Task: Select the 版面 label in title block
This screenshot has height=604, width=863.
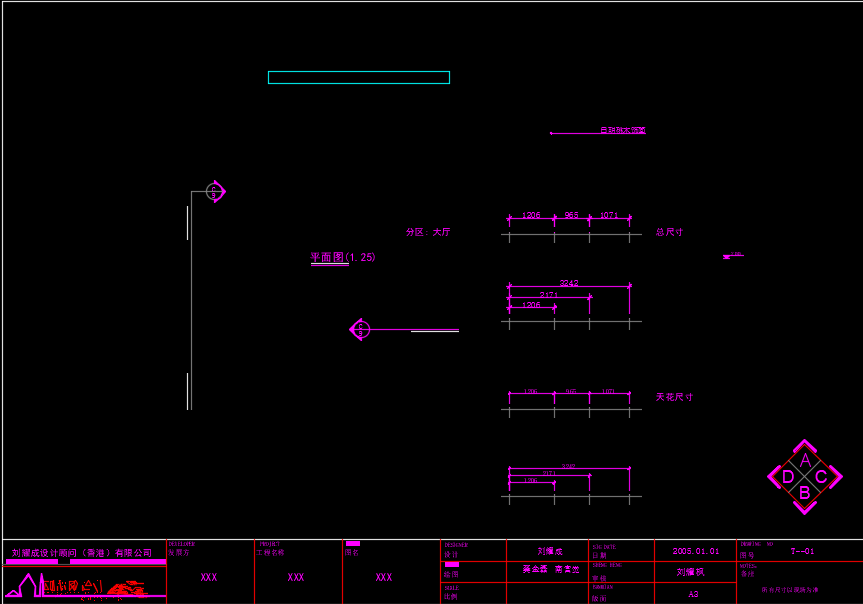Action: click(599, 598)
